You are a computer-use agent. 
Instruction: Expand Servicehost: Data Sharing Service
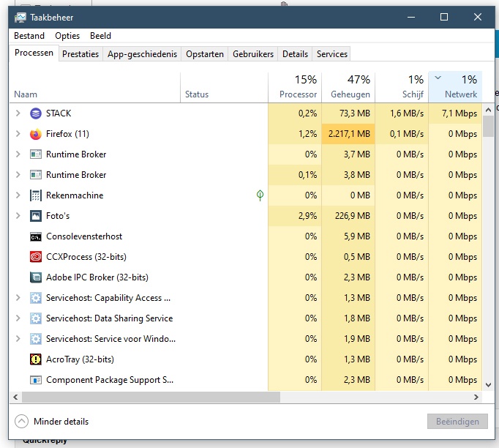point(18,318)
